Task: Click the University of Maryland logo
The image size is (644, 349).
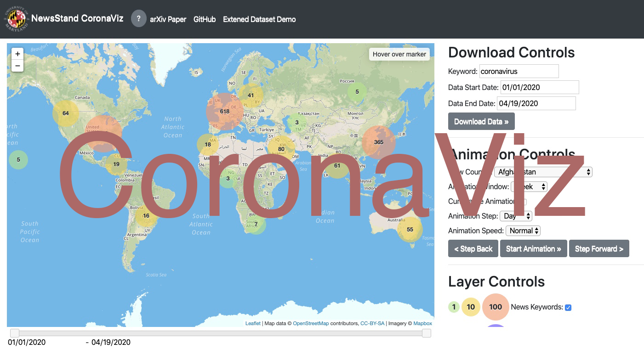Action: (x=17, y=19)
